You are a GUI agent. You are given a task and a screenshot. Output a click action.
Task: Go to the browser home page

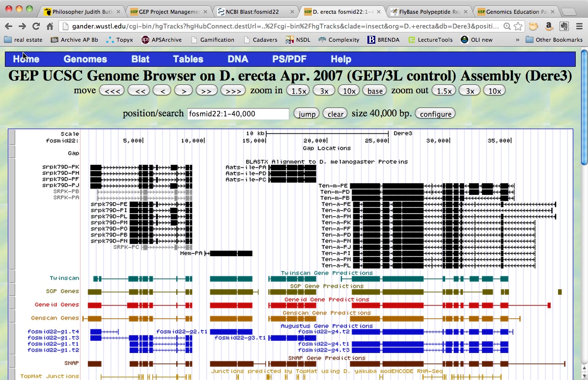50,27
